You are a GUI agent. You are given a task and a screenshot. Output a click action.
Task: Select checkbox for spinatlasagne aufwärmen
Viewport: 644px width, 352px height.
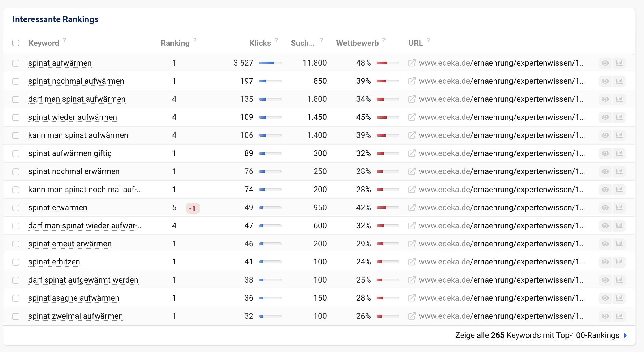pos(16,298)
